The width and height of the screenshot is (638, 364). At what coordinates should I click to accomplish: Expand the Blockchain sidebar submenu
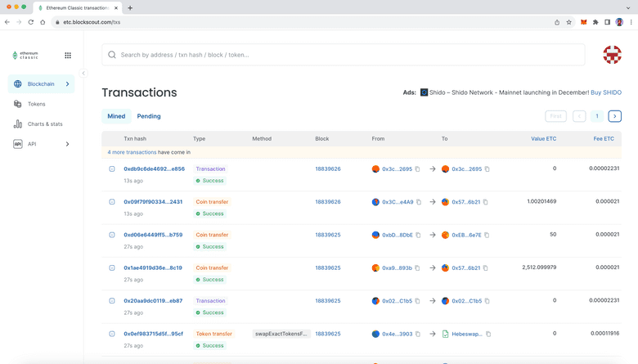point(67,84)
